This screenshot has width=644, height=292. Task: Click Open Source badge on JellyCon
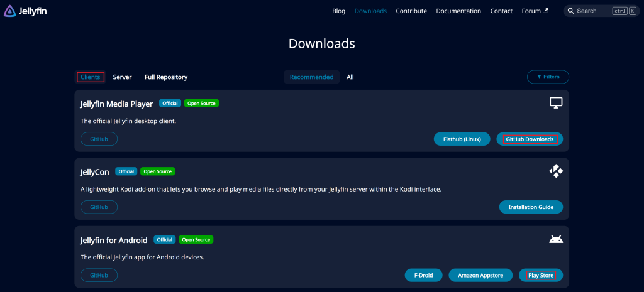(158, 171)
